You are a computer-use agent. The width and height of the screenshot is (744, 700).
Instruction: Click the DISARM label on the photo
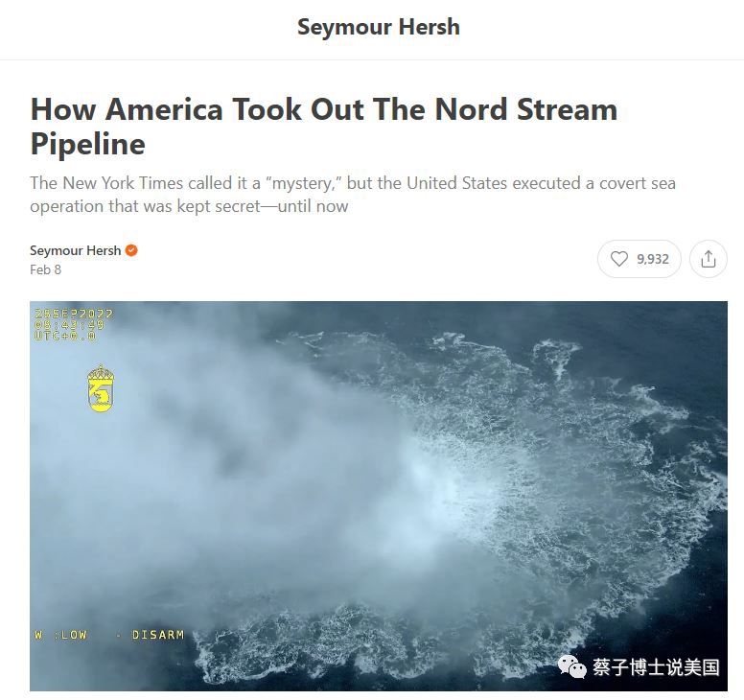click(x=158, y=635)
